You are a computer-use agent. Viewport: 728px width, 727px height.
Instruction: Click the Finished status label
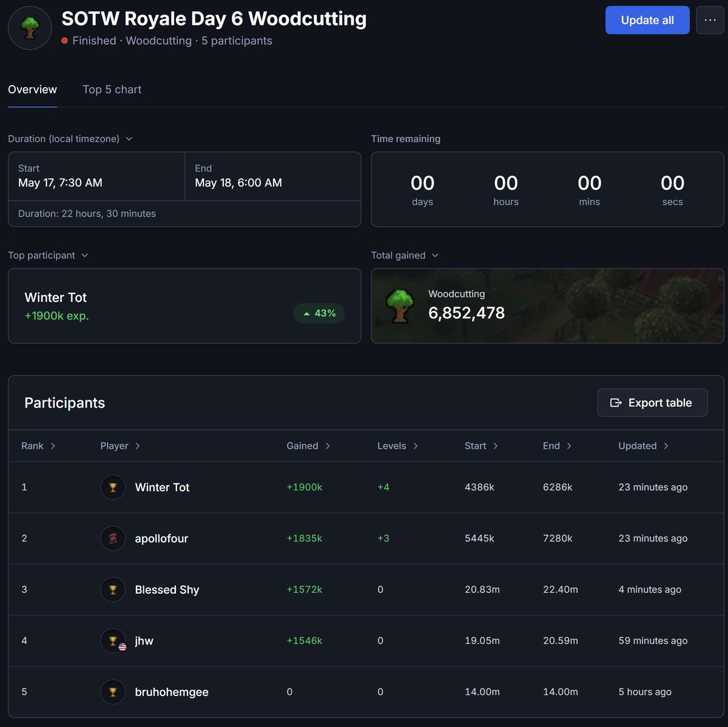(x=94, y=41)
